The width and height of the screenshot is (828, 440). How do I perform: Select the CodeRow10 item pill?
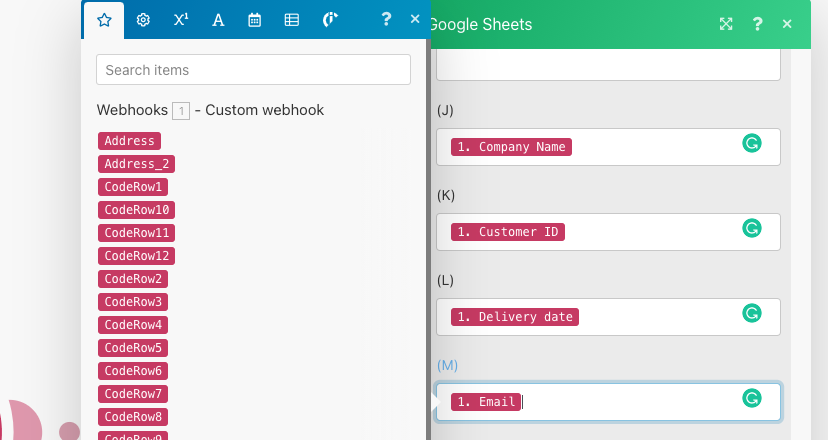click(x=136, y=210)
